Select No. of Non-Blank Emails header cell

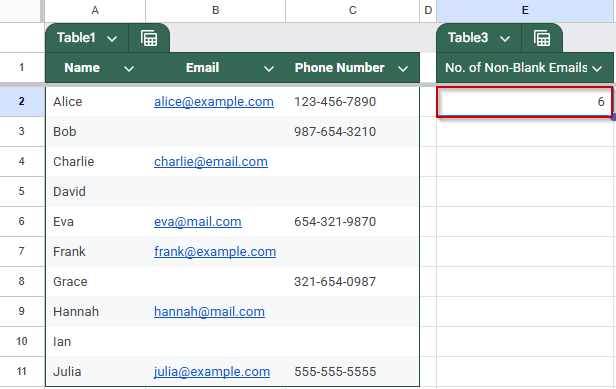click(x=525, y=68)
